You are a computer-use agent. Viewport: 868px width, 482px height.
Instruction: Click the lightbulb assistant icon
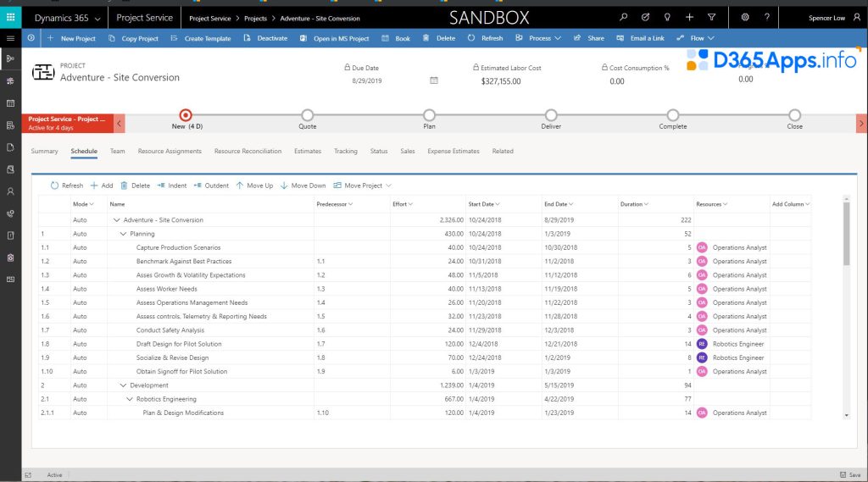pos(668,17)
